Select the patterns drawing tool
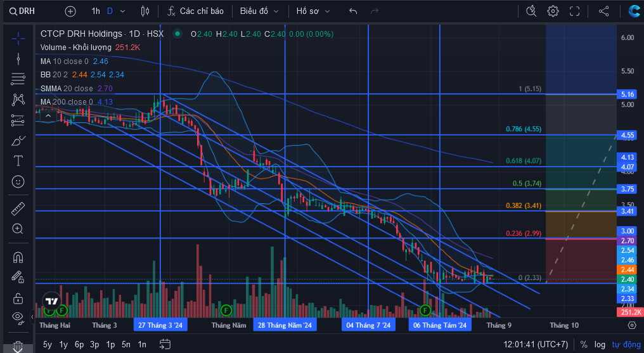Image resolution: width=644 pixels, height=353 pixels. pyautogui.click(x=18, y=99)
